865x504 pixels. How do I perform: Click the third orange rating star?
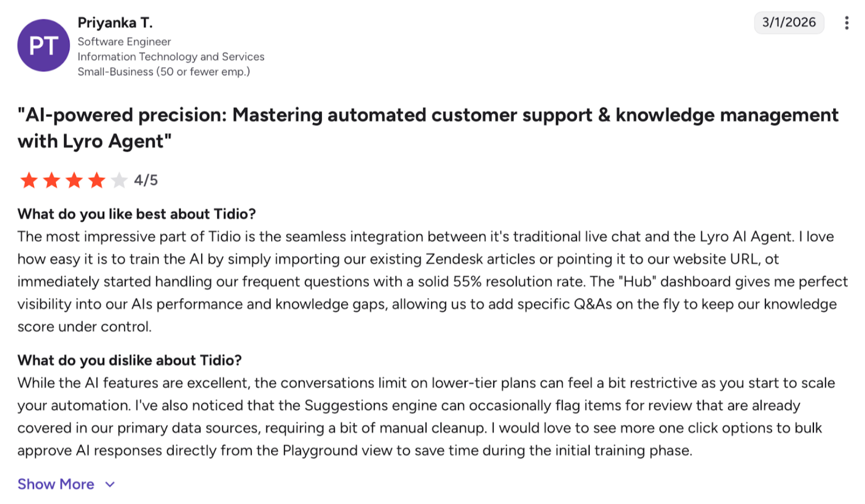tap(74, 180)
